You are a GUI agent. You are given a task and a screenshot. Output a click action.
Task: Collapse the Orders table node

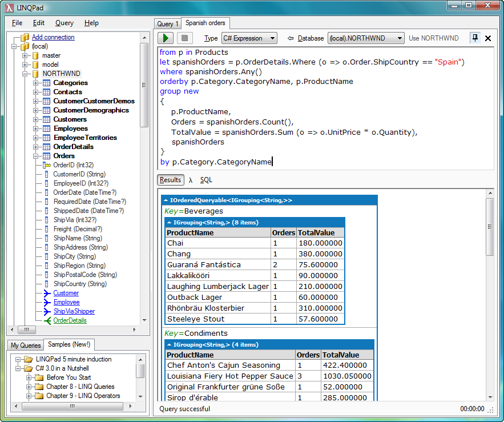click(x=35, y=156)
